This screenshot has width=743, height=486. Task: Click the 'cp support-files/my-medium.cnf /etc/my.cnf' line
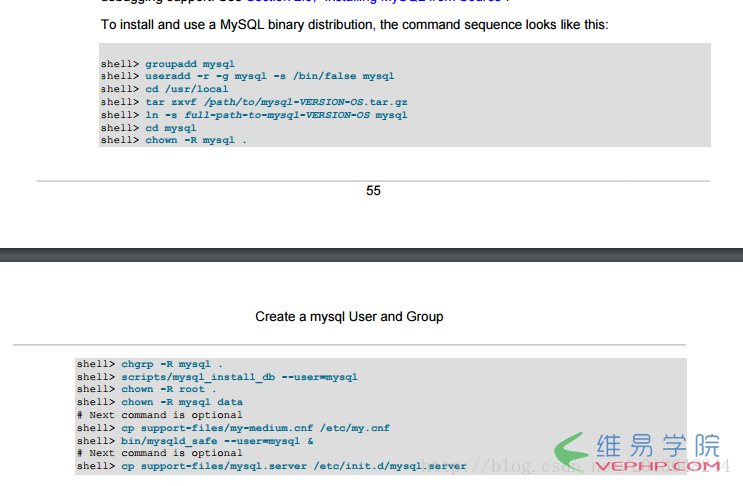tap(233, 428)
